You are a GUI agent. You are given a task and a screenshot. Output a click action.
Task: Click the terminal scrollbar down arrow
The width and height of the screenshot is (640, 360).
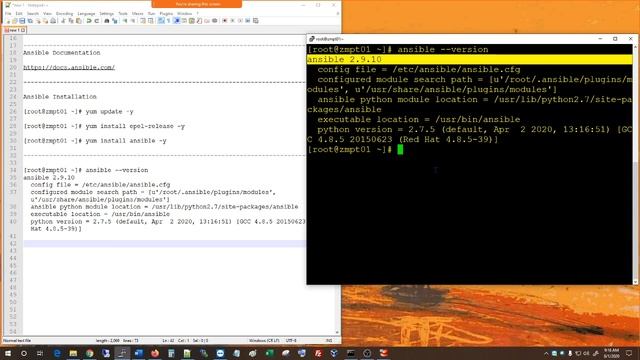click(x=636, y=282)
